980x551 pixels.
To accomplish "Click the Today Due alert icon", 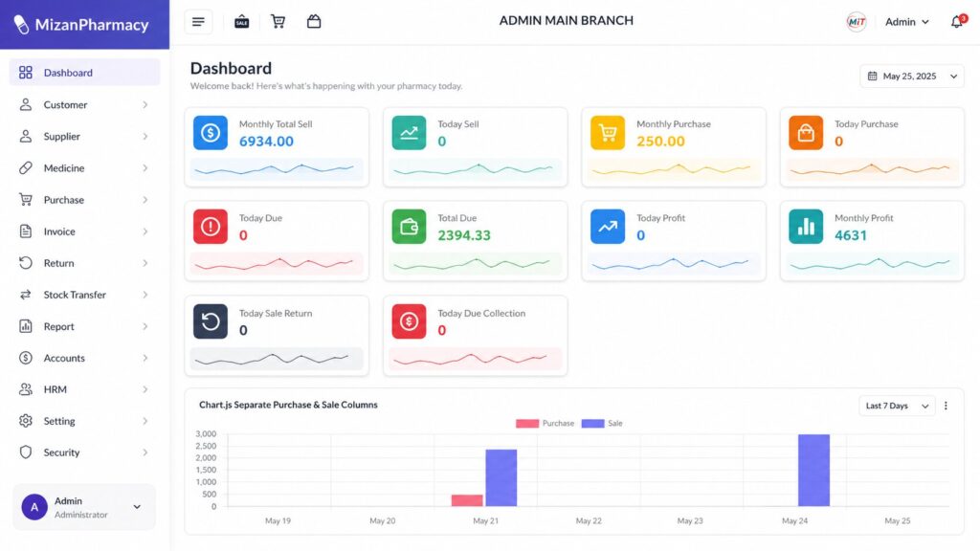I will click(x=211, y=226).
